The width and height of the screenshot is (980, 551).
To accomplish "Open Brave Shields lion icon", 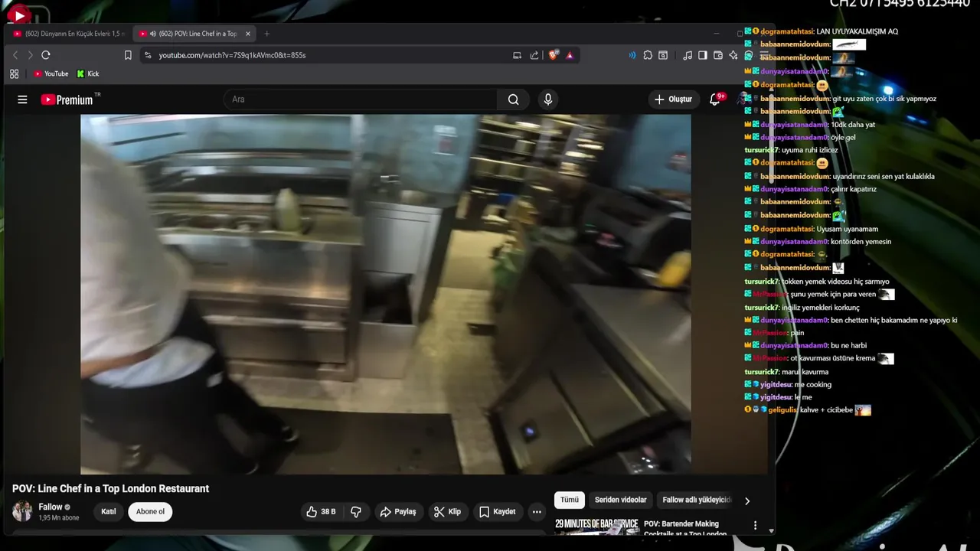I will tap(554, 55).
